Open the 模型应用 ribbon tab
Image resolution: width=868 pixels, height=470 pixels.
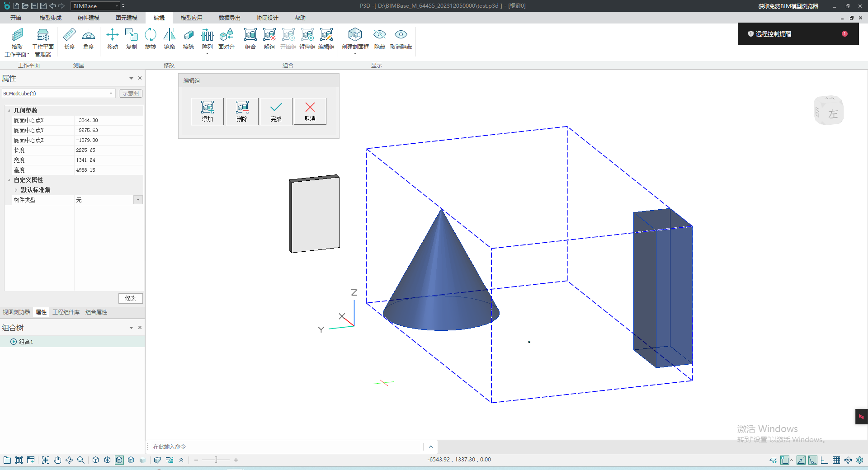(191, 18)
